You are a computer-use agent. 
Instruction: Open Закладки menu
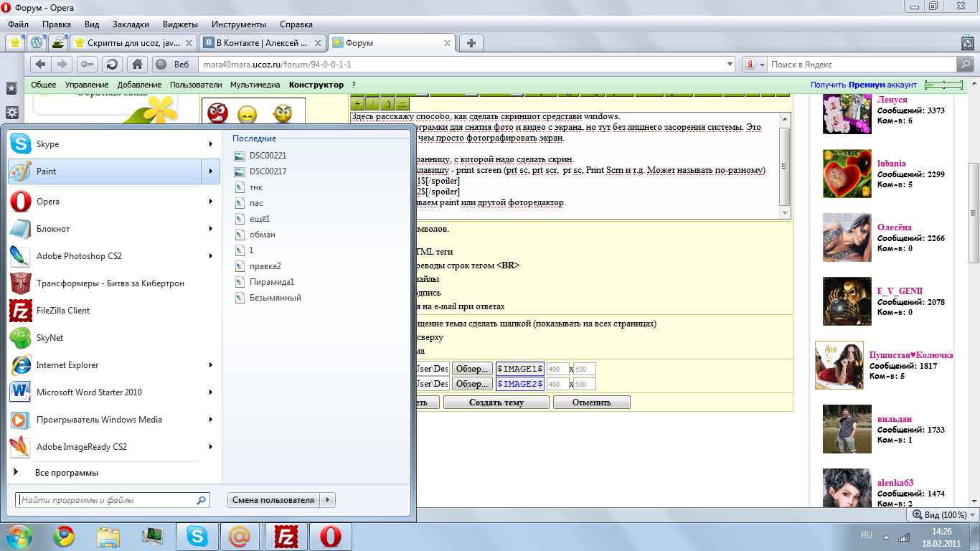point(131,24)
